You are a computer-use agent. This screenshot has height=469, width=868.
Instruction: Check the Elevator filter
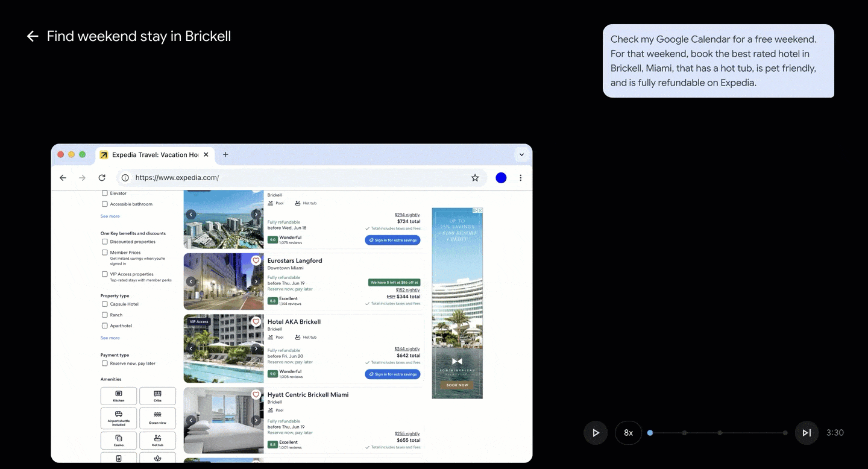click(105, 194)
